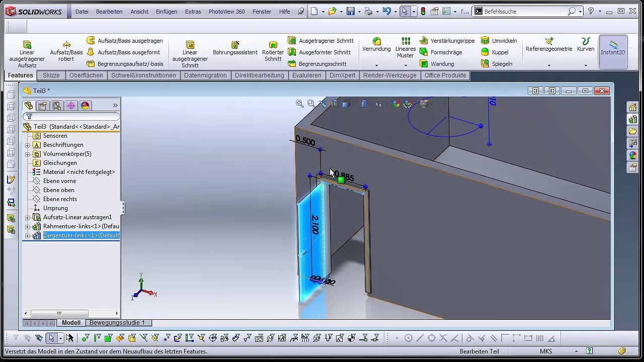644x362 pixels.
Task: Select Ausgeformter Schnitt tool
Action: pos(319,52)
